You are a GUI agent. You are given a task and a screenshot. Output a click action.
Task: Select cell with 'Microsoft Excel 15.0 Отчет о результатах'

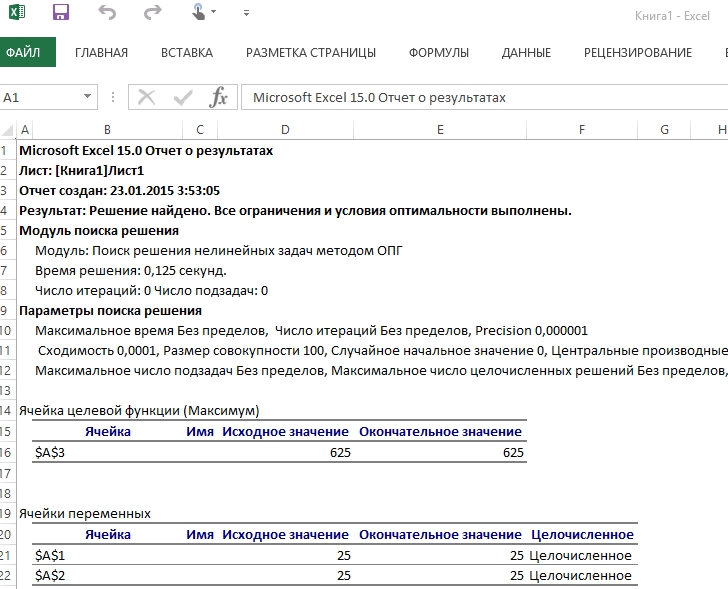click(146, 151)
